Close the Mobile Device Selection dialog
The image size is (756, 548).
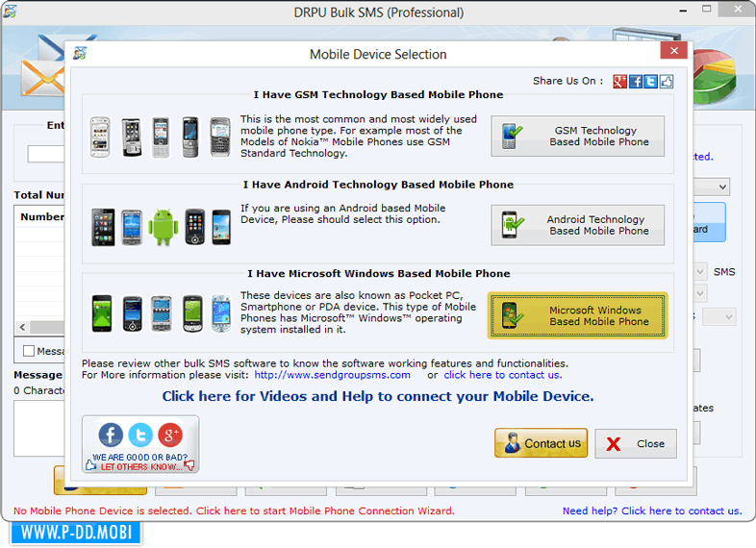(673, 51)
